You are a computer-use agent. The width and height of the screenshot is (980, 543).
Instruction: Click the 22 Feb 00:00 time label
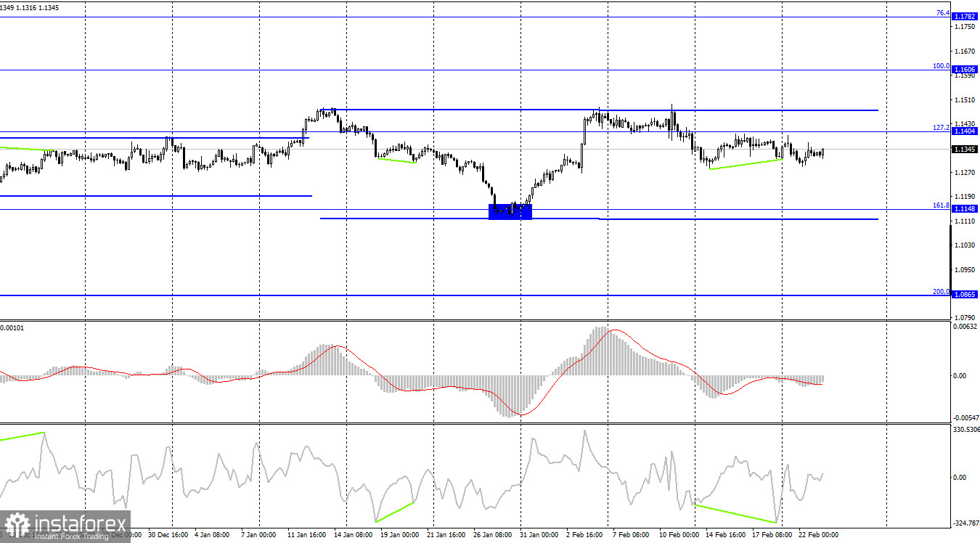(818, 535)
